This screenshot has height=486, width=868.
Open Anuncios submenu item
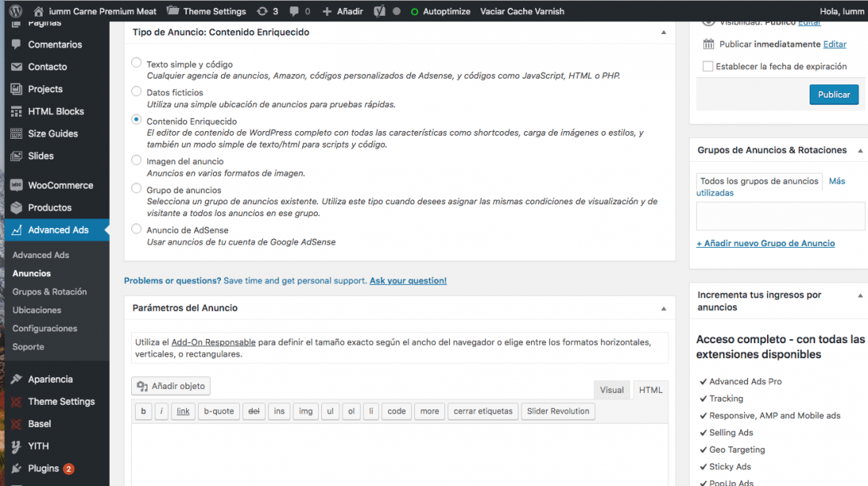(x=32, y=274)
